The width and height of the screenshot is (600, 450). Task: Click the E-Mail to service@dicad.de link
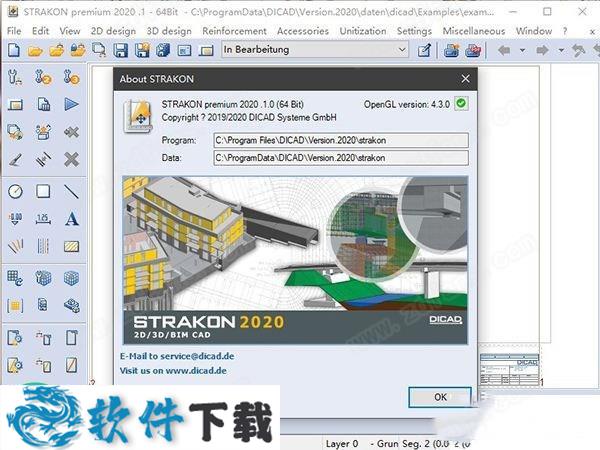177,356
